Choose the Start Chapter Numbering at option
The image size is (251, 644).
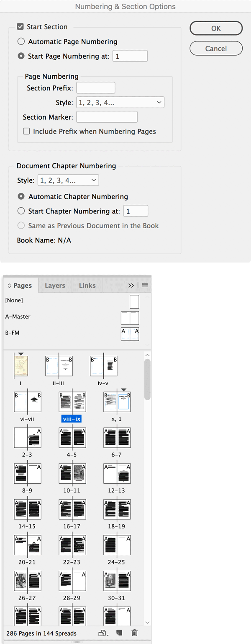(x=21, y=211)
